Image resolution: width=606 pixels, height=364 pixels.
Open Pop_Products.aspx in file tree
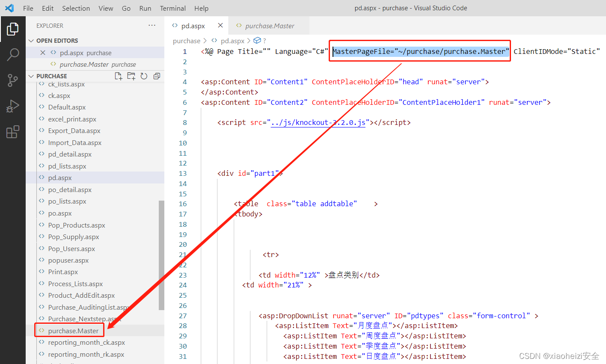click(77, 225)
